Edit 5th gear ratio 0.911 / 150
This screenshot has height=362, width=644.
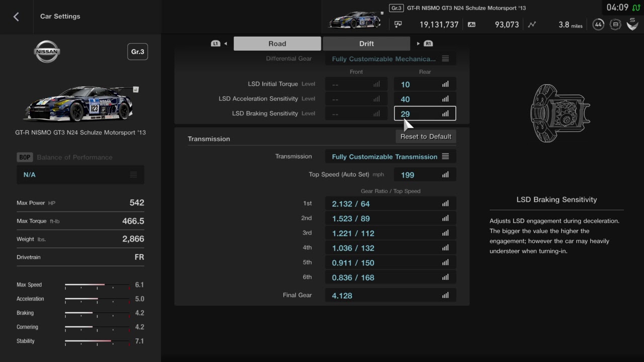pos(390,262)
